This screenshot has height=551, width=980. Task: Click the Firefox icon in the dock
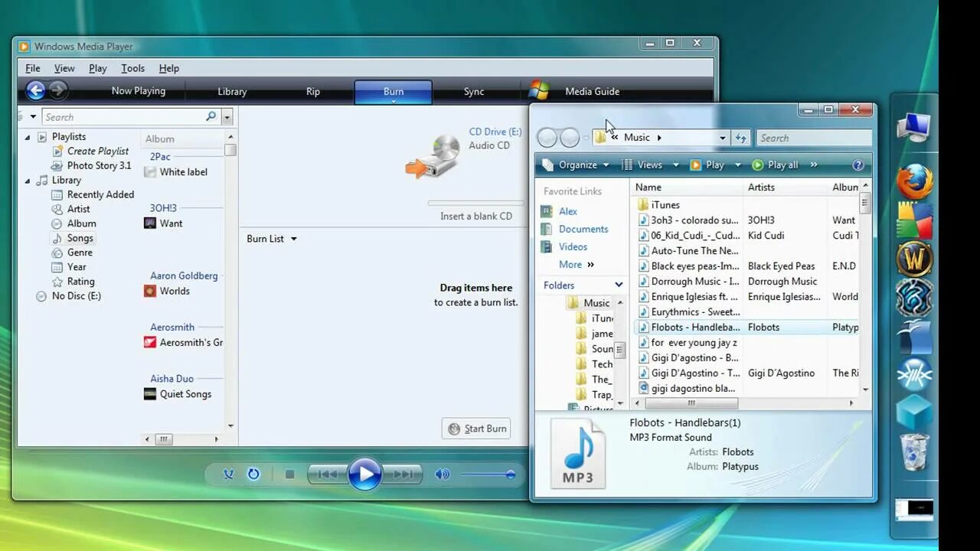pyautogui.click(x=915, y=182)
